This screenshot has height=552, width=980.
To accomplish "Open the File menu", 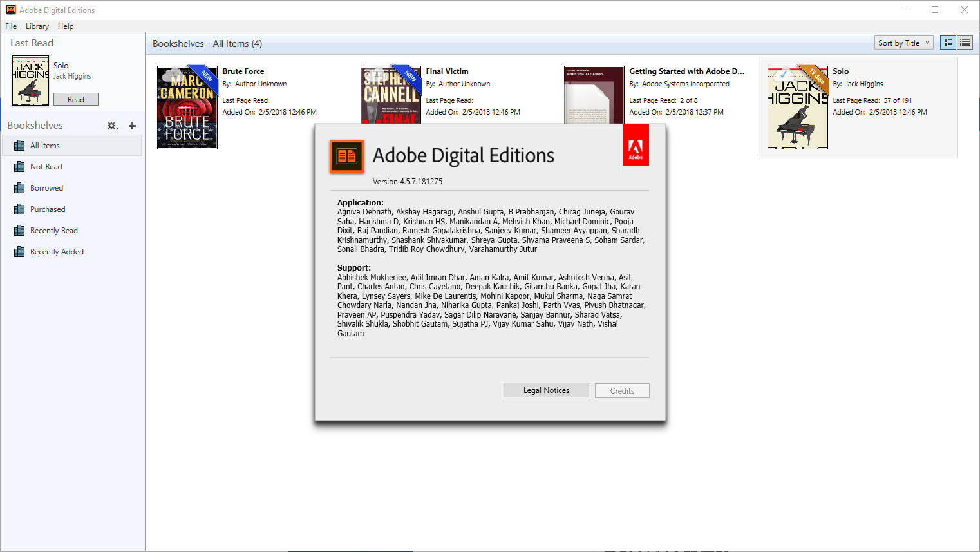I will [x=11, y=26].
